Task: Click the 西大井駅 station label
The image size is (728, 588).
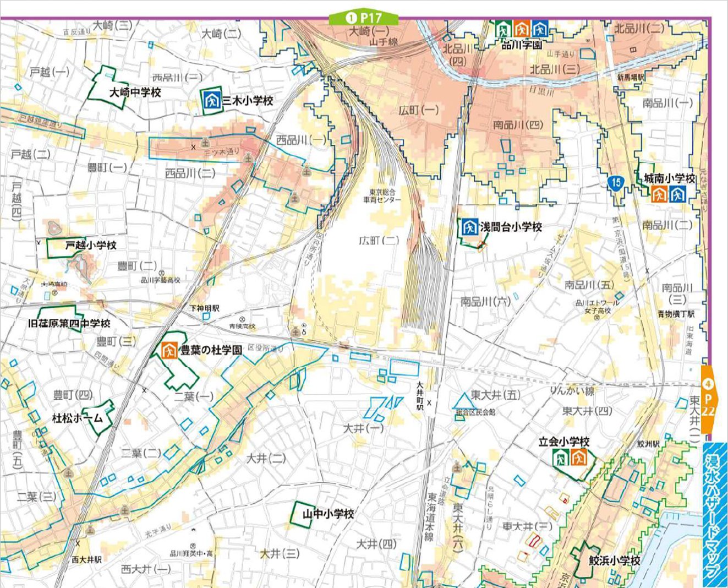Action: [87, 559]
